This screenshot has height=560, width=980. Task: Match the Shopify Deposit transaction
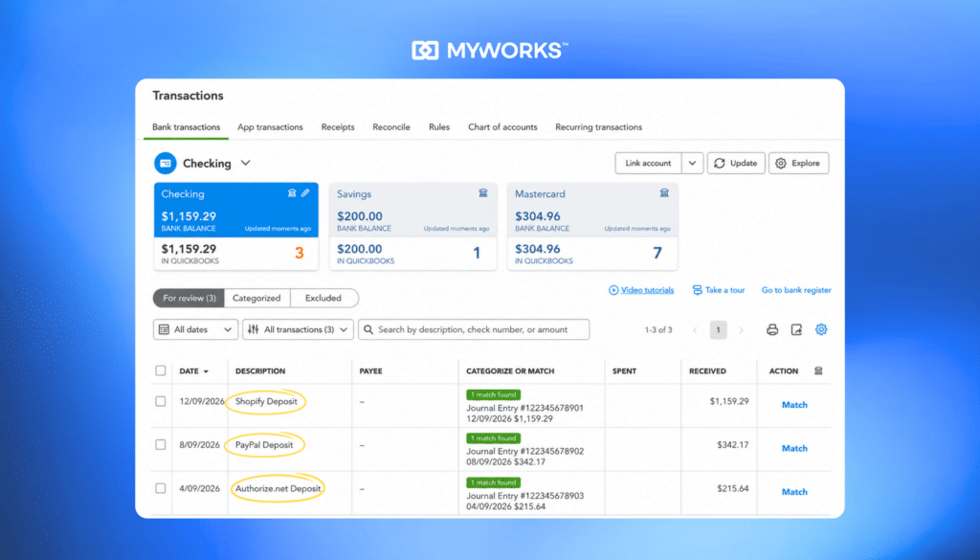(x=794, y=405)
